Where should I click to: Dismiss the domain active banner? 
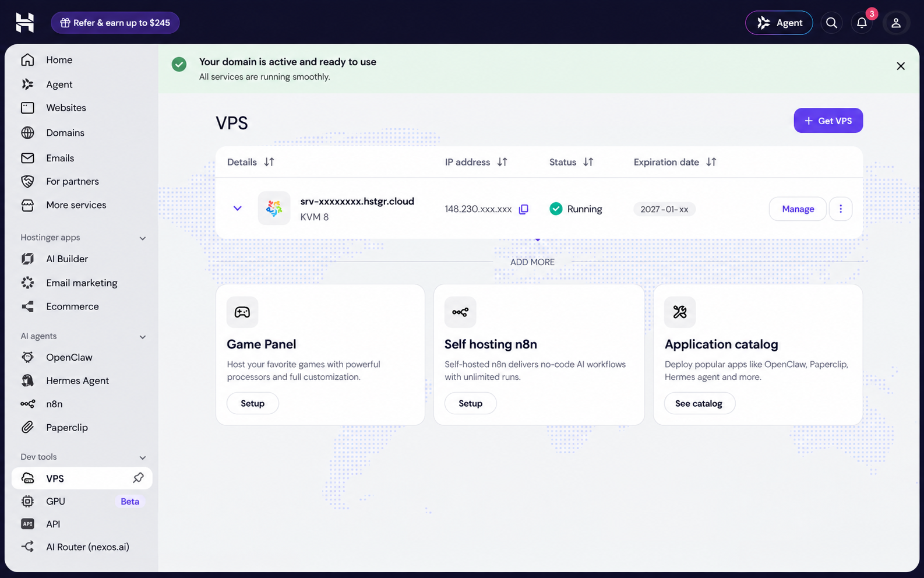click(901, 66)
